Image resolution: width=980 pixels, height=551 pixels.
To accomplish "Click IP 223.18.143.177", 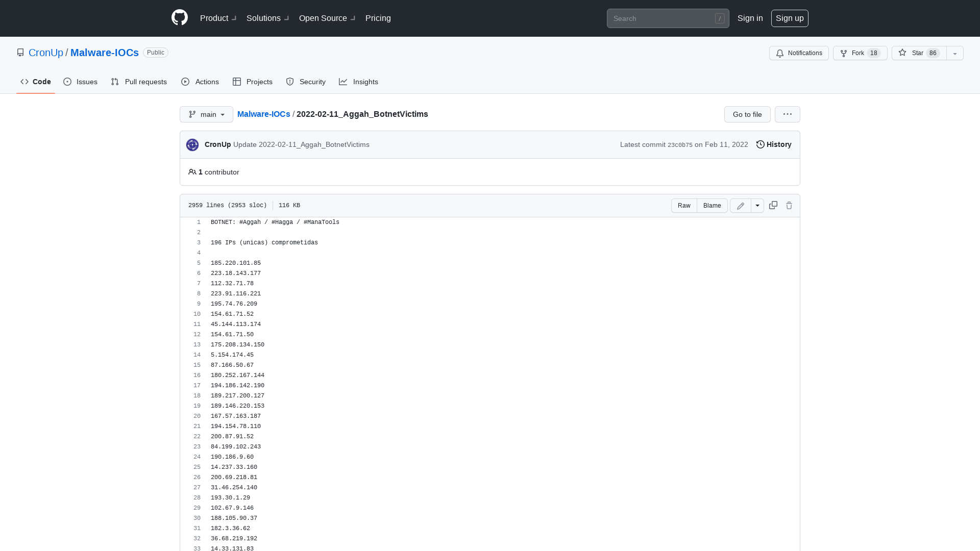I will click(x=236, y=273).
